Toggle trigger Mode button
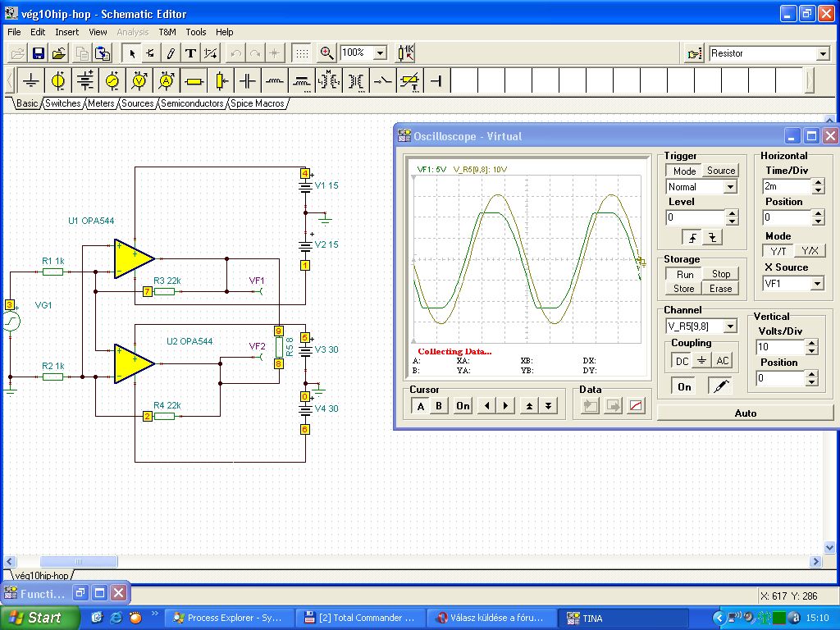This screenshot has height=630, width=840. (684, 171)
